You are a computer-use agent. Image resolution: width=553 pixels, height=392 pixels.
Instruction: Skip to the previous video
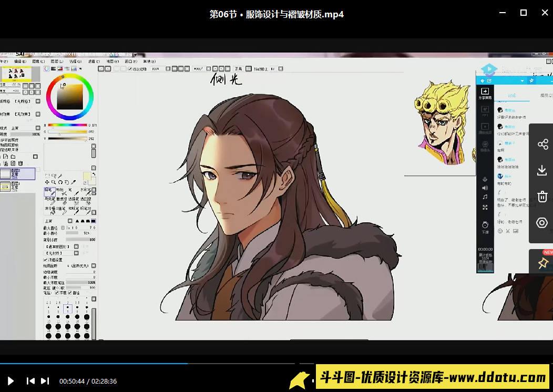click(30, 381)
